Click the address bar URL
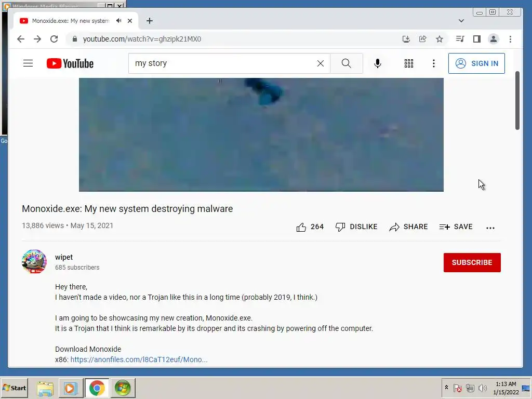 (142, 39)
